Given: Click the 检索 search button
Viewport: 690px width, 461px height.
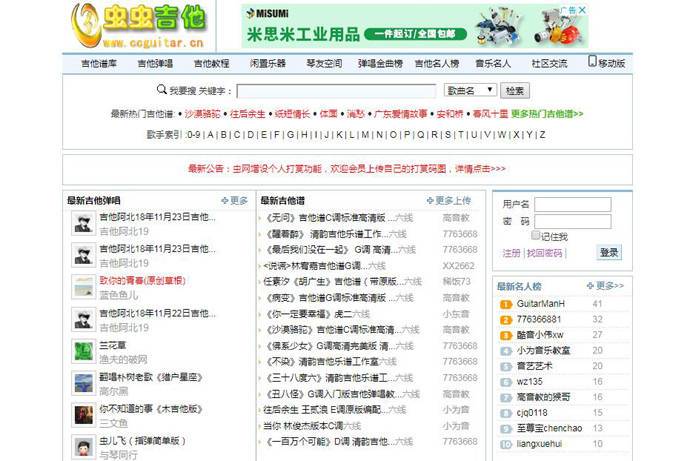Looking at the screenshot, I should pyautogui.click(x=515, y=91).
